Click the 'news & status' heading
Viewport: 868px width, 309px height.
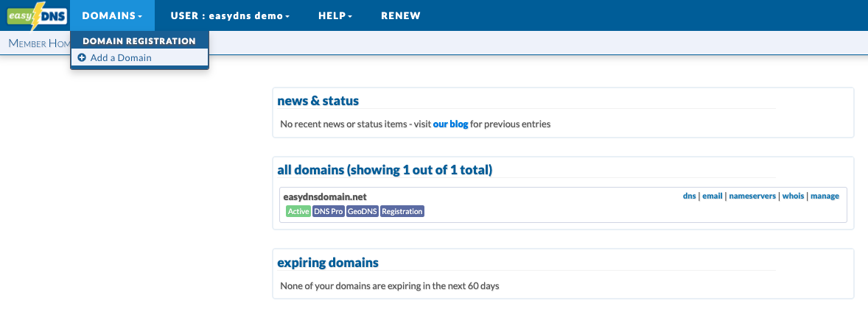[x=318, y=101]
